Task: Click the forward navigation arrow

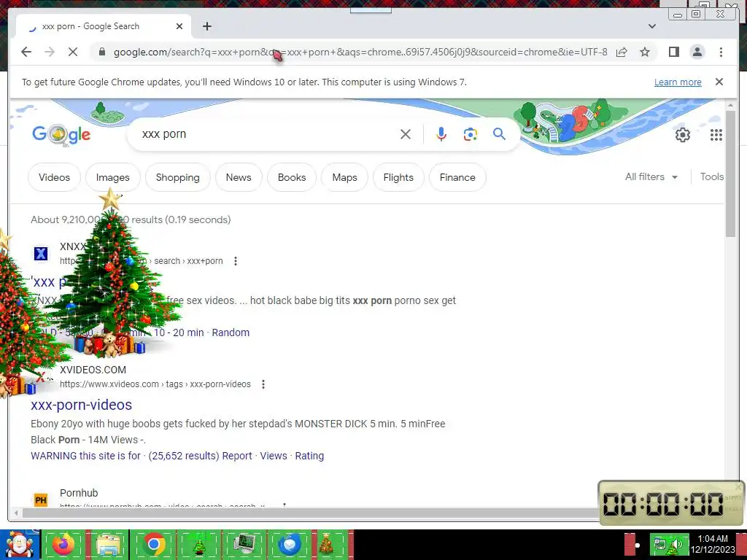Action: tap(50, 52)
